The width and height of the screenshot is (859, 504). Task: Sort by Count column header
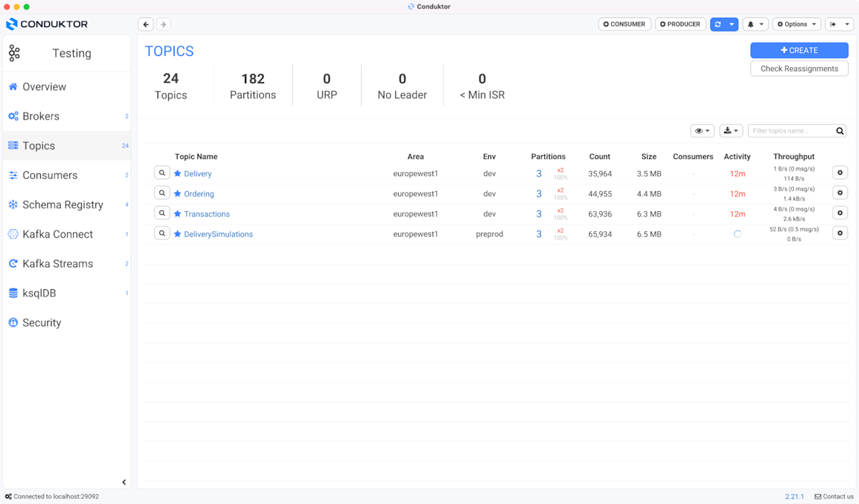600,157
